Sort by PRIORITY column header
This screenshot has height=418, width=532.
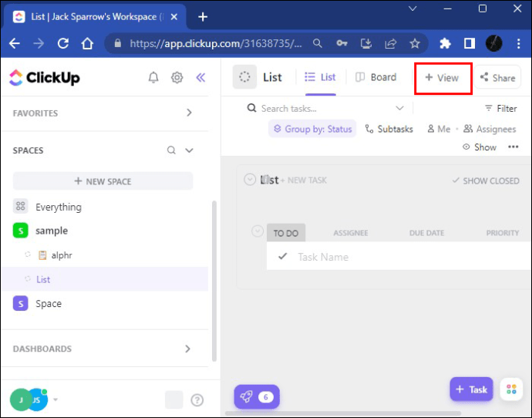coord(503,233)
